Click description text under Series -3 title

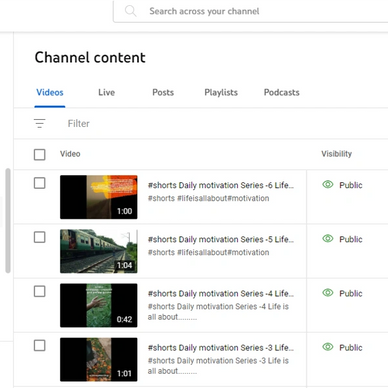click(x=218, y=366)
